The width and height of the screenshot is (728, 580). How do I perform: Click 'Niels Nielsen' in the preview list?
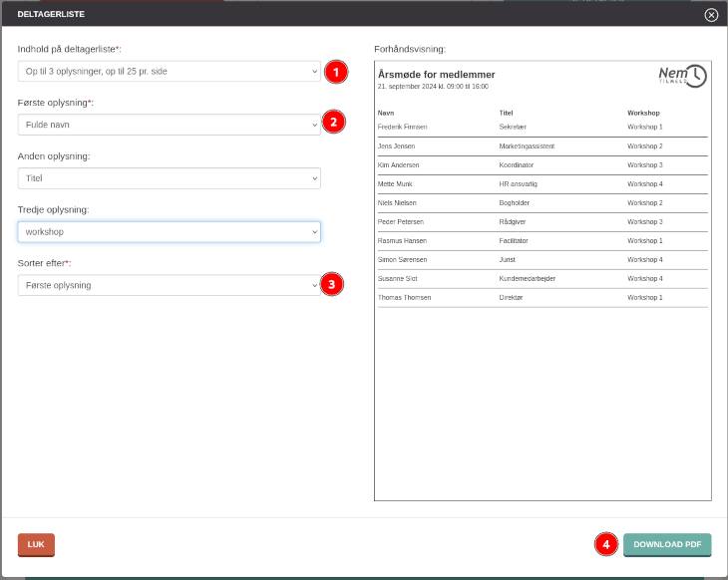click(x=397, y=203)
